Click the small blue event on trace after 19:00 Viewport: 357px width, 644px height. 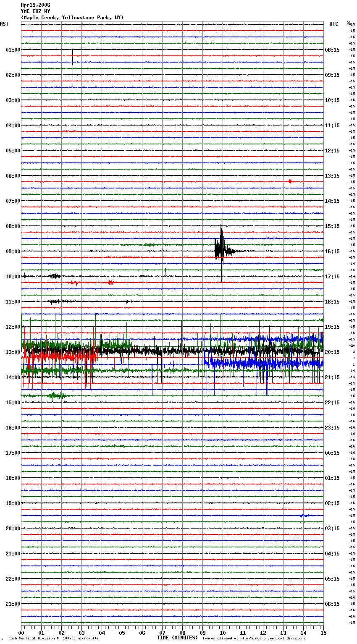click(304, 516)
